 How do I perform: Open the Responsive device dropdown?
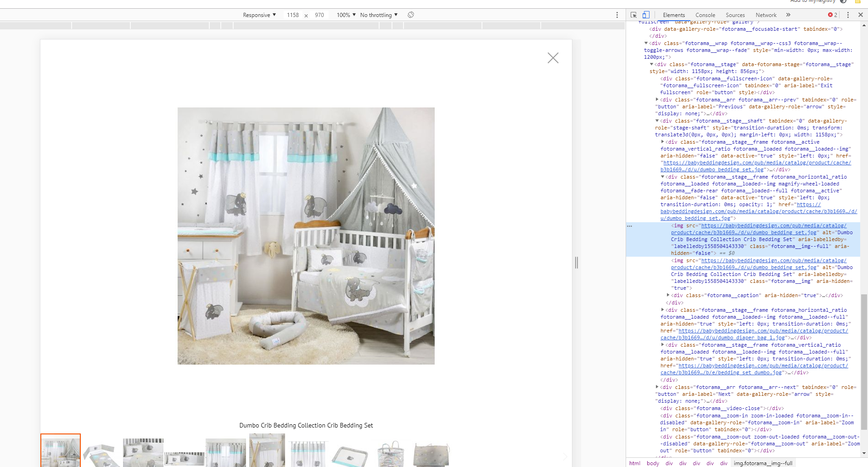pyautogui.click(x=258, y=15)
